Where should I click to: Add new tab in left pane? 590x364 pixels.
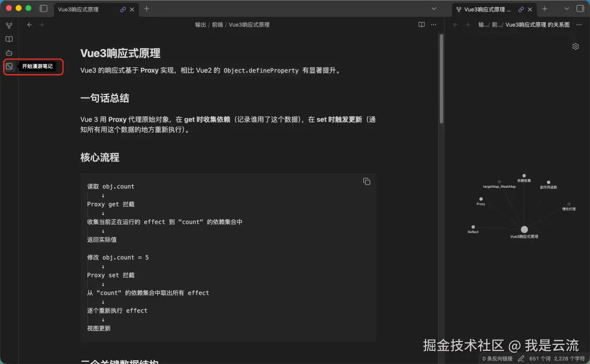pos(147,9)
